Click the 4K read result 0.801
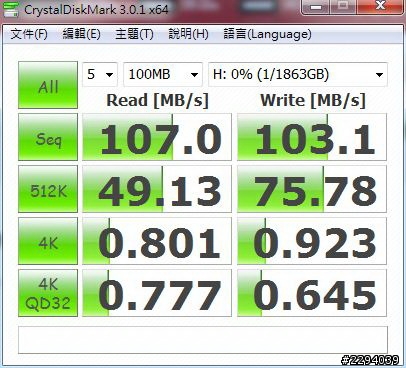 coord(157,241)
